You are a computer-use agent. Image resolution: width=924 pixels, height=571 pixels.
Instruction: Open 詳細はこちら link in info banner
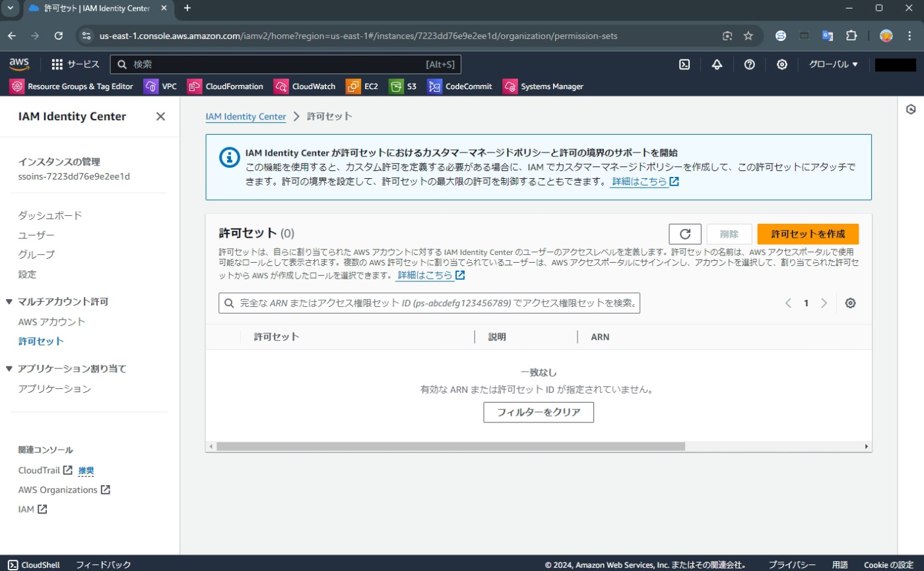645,181
